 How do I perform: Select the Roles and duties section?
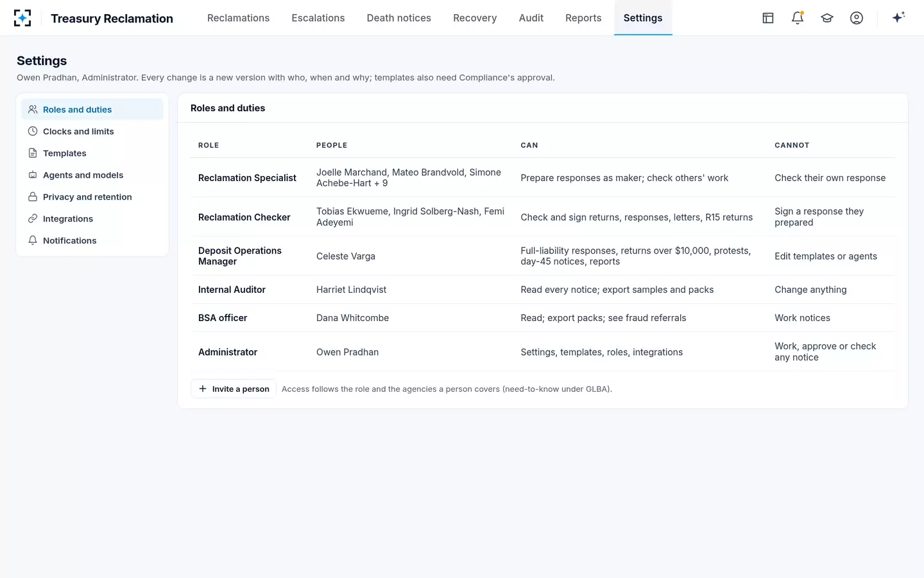coord(92,109)
